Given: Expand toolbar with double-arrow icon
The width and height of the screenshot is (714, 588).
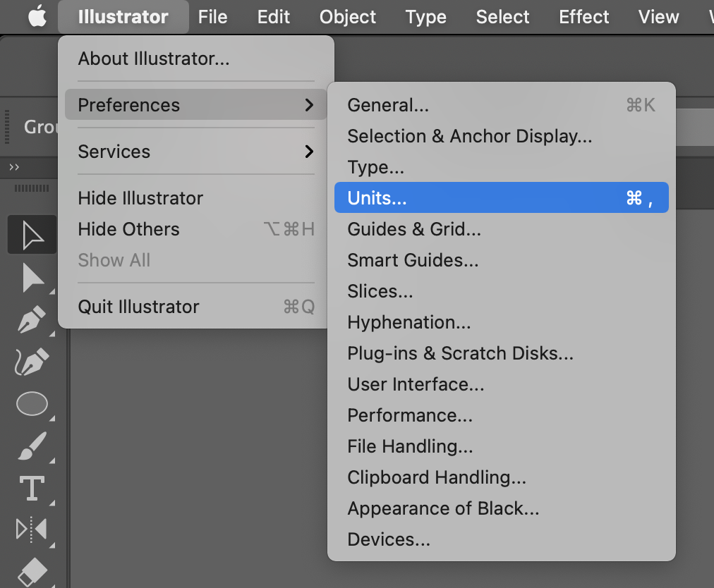Looking at the screenshot, I should (x=14, y=167).
